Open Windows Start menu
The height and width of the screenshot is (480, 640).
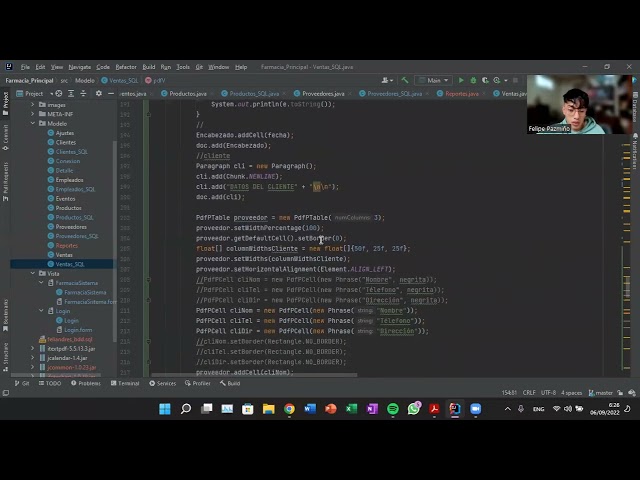click(165, 409)
